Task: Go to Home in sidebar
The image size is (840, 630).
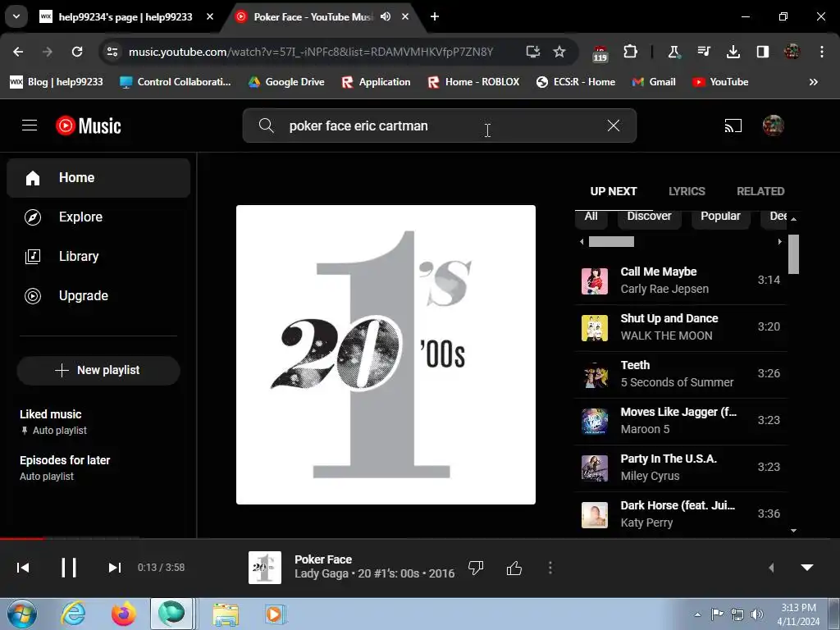Action: (x=98, y=178)
